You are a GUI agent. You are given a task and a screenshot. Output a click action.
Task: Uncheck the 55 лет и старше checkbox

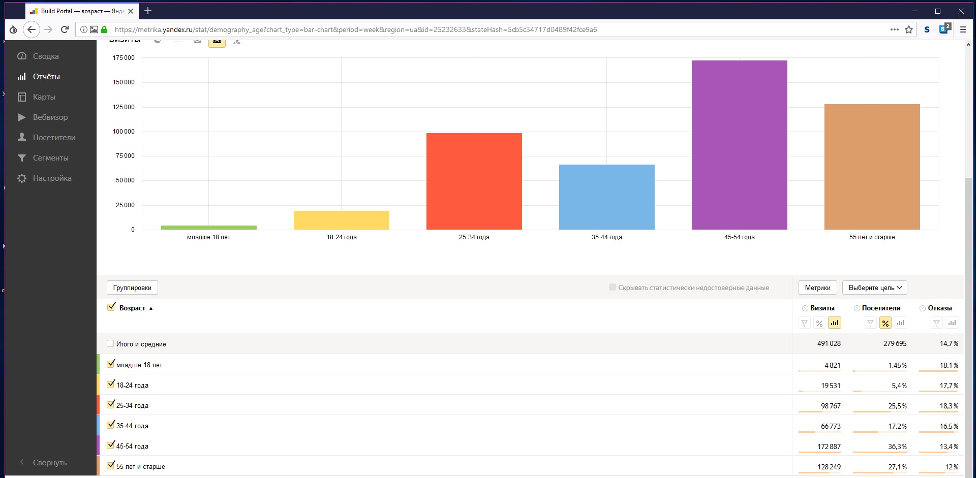pos(111,465)
